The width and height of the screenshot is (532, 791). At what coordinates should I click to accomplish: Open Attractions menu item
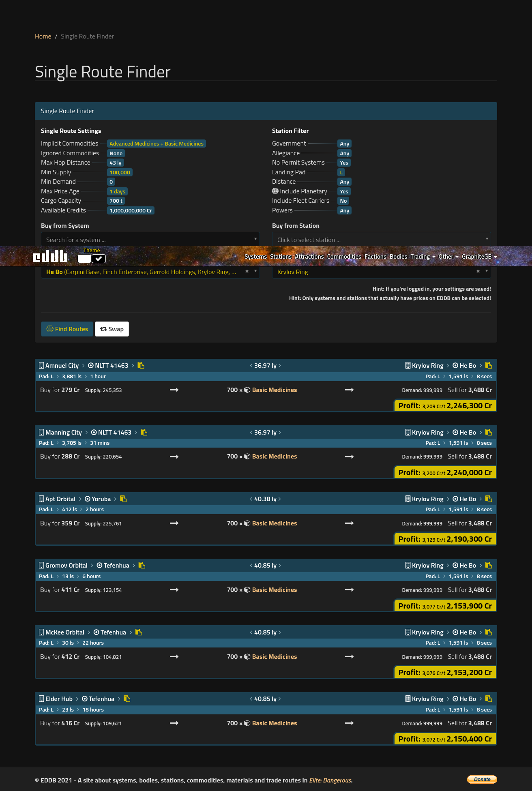309,257
